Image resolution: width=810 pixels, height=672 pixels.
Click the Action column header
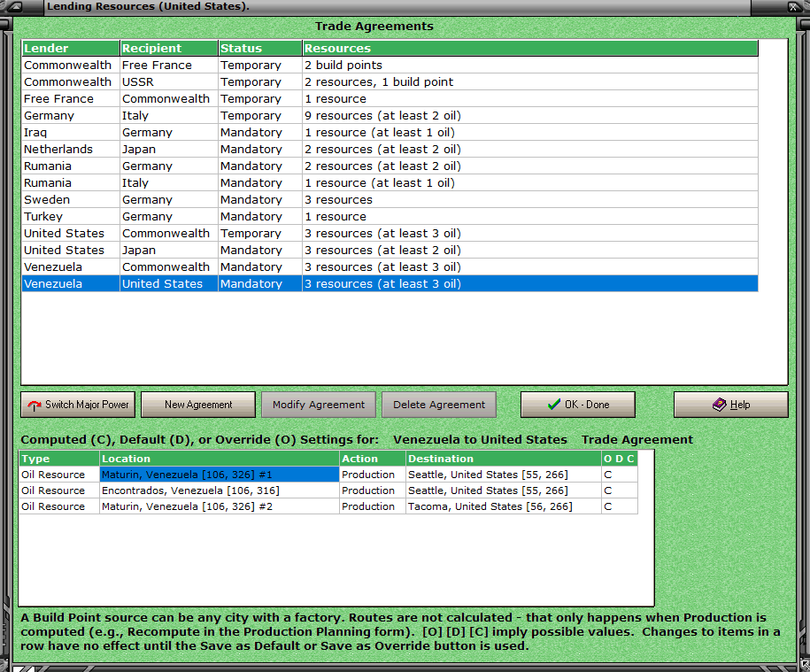373,459
